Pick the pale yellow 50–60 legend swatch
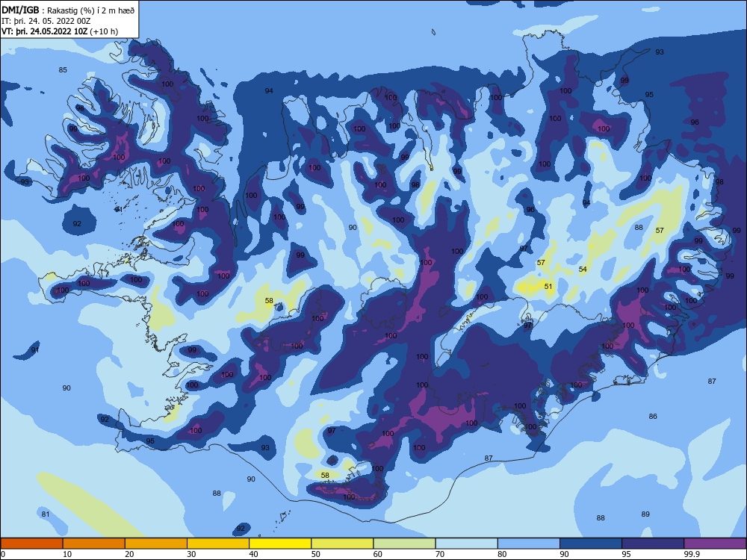 342,544
